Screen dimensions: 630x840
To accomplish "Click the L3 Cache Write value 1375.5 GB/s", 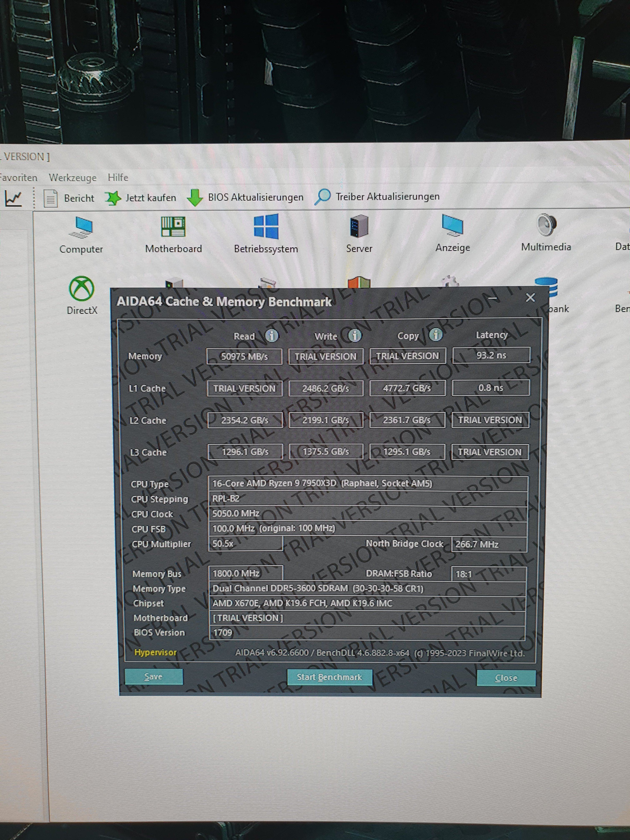I will click(326, 451).
